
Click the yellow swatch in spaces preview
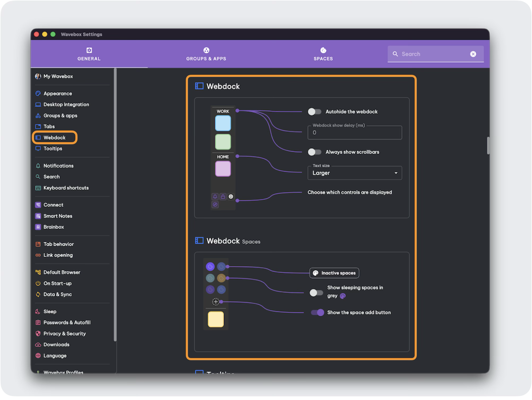click(216, 319)
